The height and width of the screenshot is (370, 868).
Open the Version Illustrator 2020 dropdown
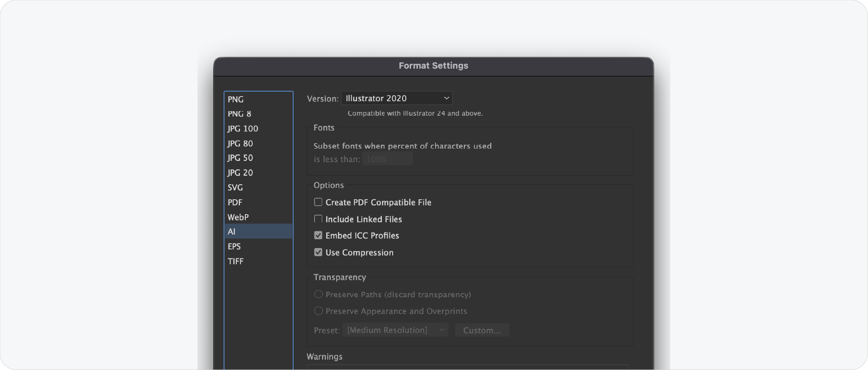coord(397,98)
